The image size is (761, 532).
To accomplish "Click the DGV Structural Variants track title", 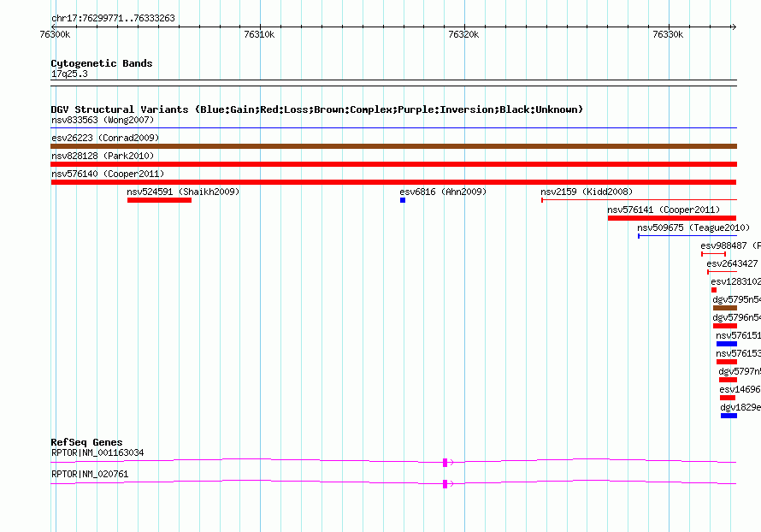I will coord(317,109).
